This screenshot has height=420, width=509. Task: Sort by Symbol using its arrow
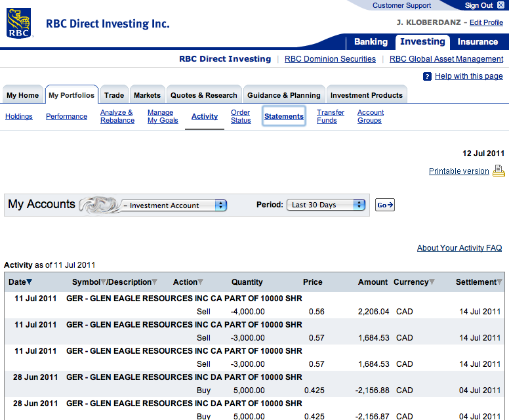click(x=103, y=282)
